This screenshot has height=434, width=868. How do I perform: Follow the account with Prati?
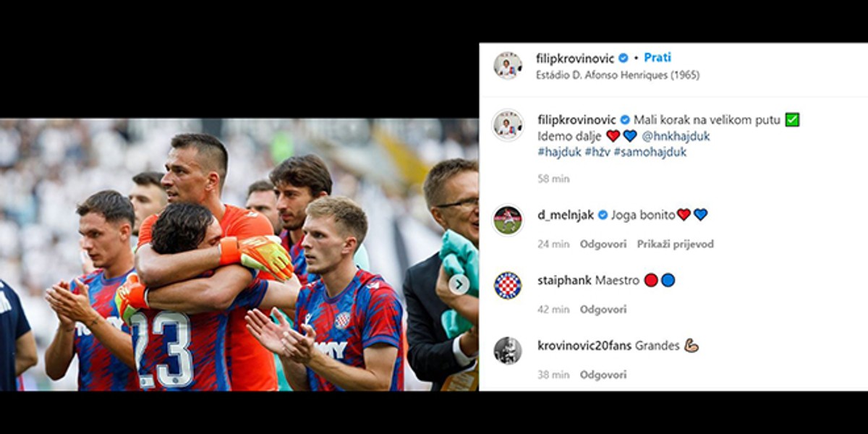[657, 58]
